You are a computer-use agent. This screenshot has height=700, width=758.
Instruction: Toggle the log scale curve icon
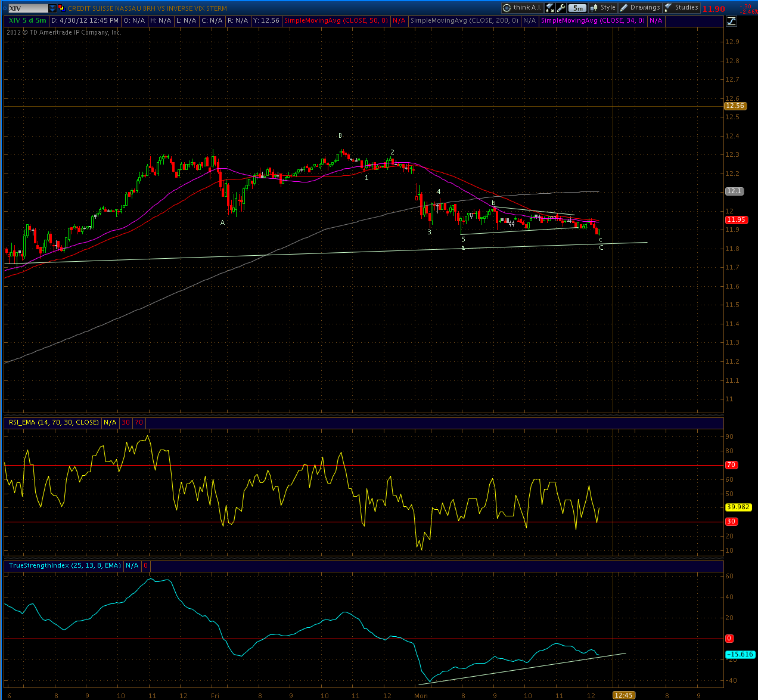pyautogui.click(x=731, y=21)
